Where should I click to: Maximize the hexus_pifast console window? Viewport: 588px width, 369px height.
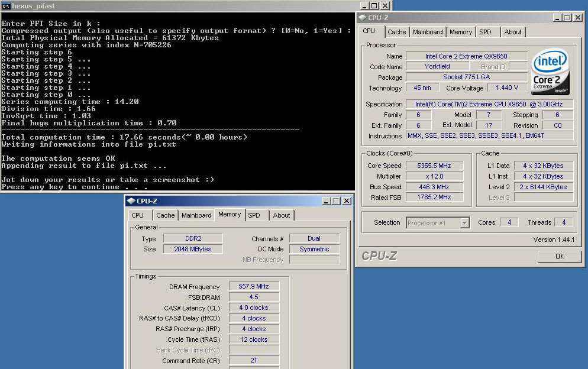[374, 6]
